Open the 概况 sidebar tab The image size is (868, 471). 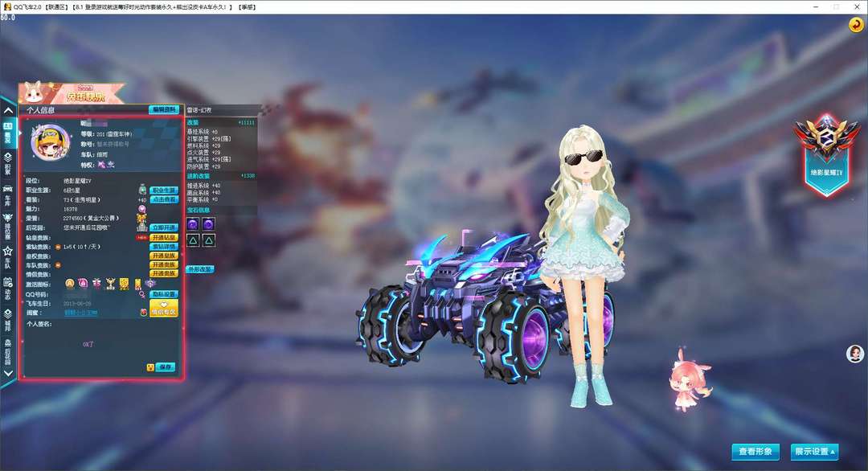8,133
